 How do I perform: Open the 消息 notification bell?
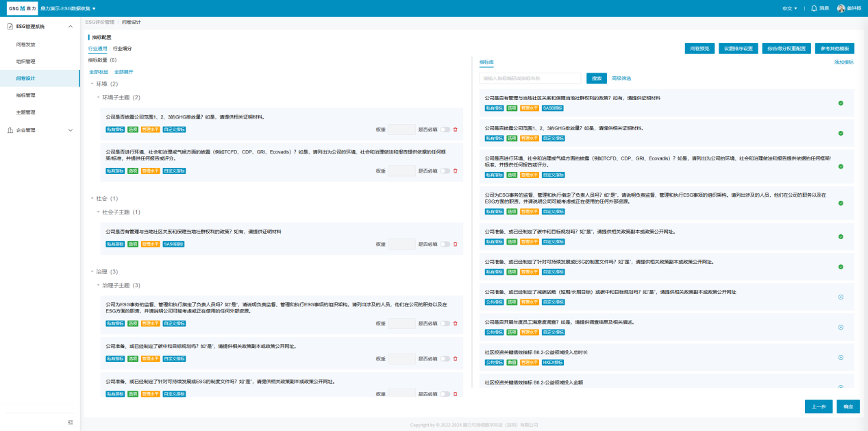[819, 8]
